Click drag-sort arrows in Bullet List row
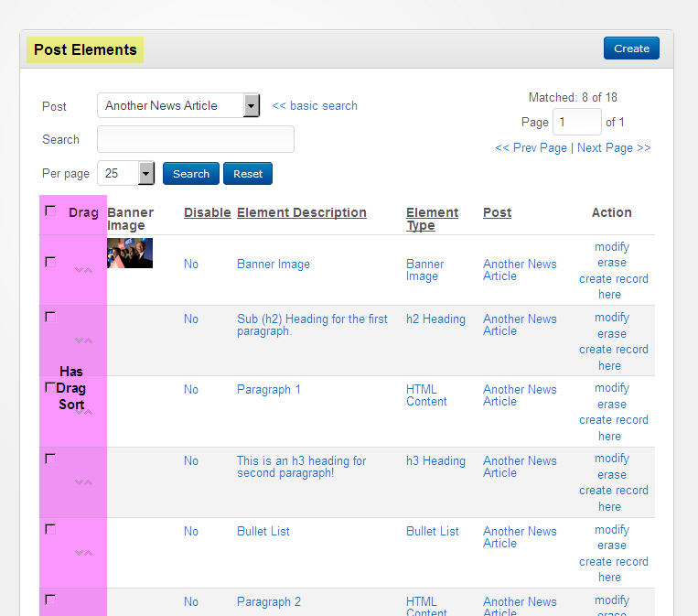 83,553
